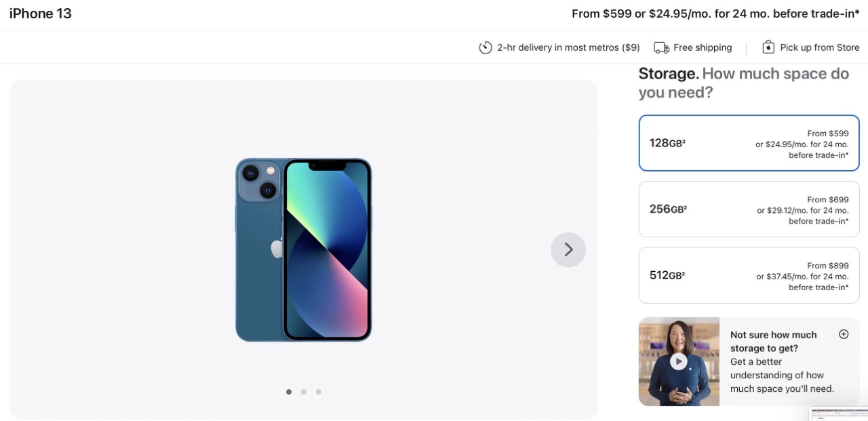Select the 512GB storage option
The image size is (868, 421).
pyautogui.click(x=749, y=275)
